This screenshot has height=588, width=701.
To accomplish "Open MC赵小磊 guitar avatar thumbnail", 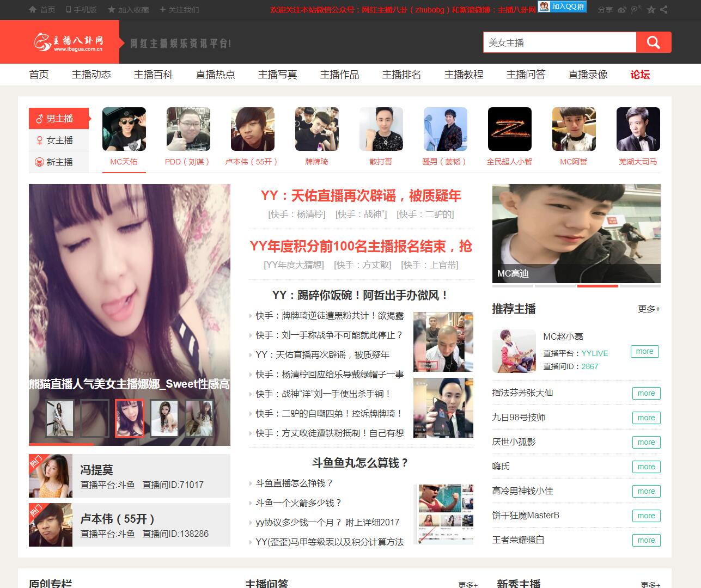I will tap(514, 351).
